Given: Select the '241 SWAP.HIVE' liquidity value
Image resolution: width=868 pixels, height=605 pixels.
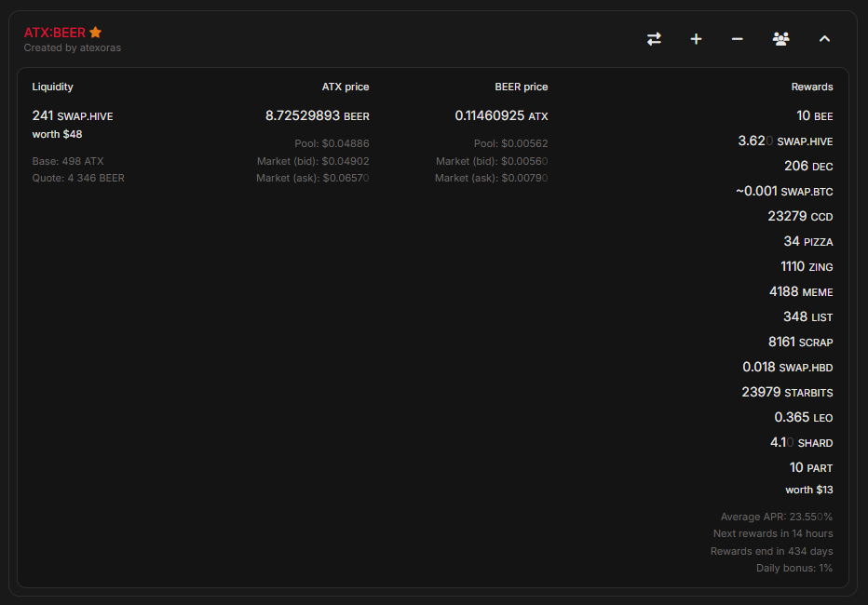Looking at the screenshot, I should 73,115.
